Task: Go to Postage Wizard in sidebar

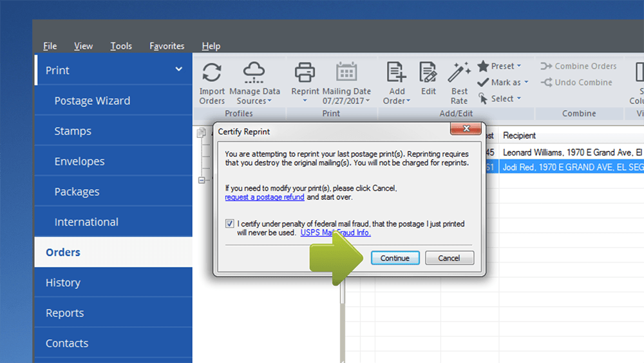Action: (x=113, y=101)
